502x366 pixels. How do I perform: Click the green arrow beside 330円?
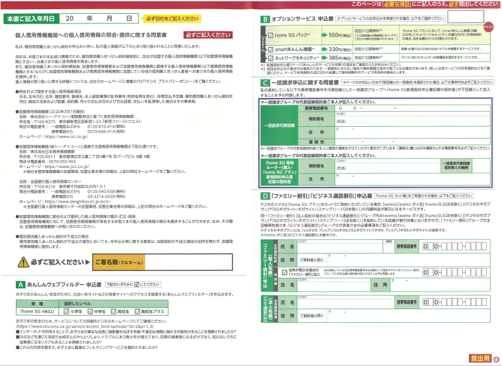[324, 49]
